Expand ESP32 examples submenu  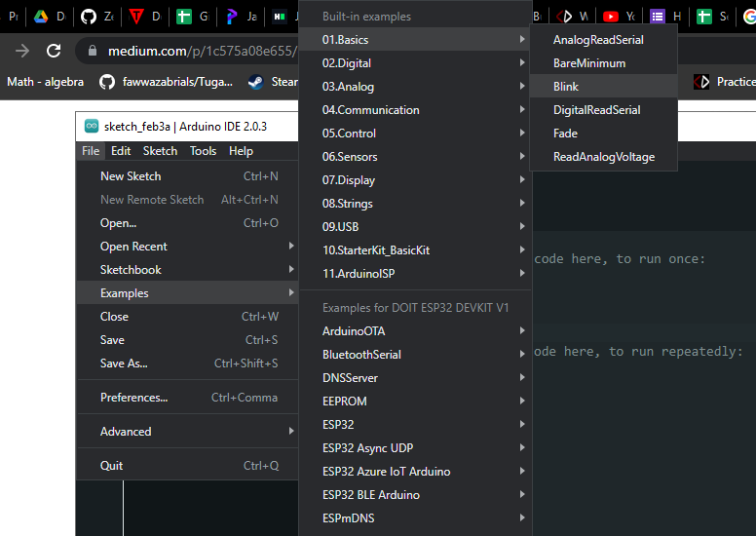415,425
